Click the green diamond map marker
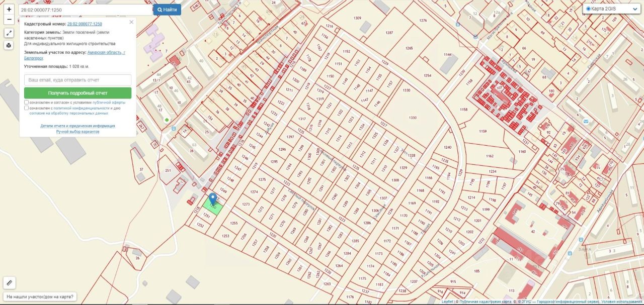This screenshot has height=305, width=644. pos(167,120)
